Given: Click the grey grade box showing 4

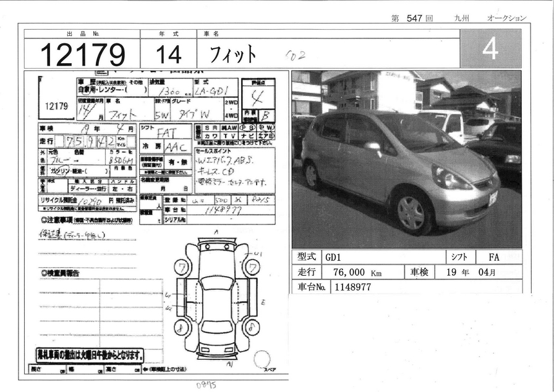Looking at the screenshot, I should point(491,48).
